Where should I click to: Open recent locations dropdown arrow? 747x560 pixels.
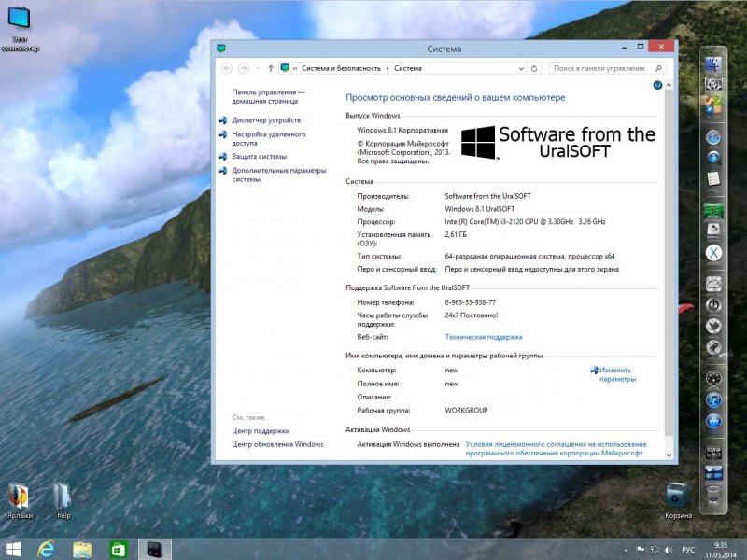[x=258, y=68]
